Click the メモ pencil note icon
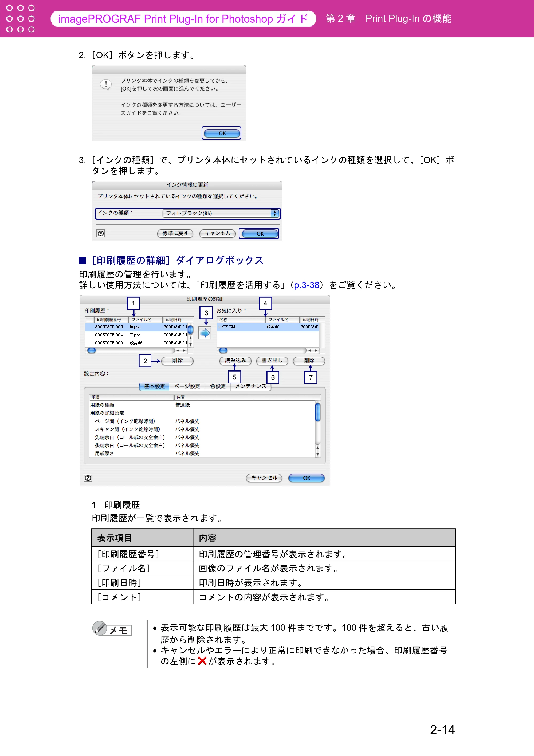 99,628
